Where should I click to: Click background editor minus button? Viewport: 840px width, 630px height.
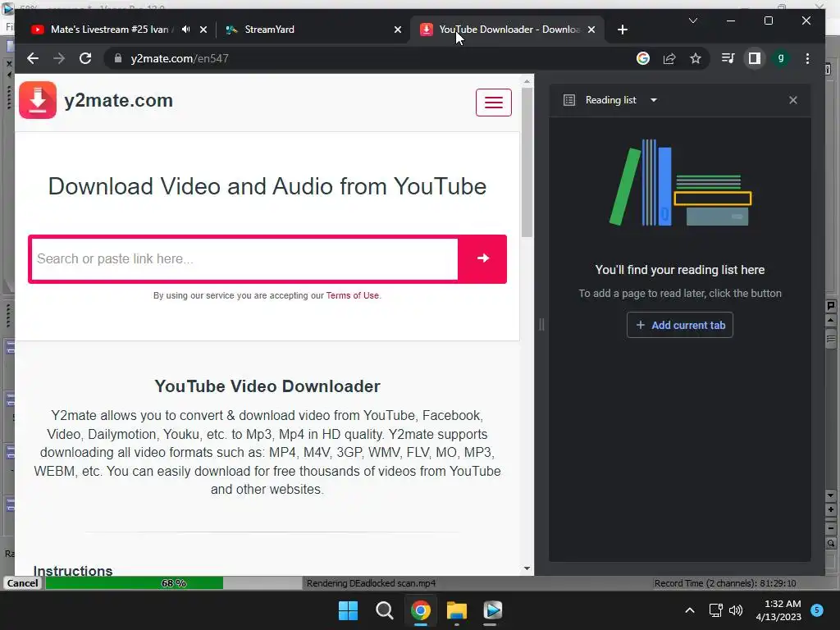[831, 528]
